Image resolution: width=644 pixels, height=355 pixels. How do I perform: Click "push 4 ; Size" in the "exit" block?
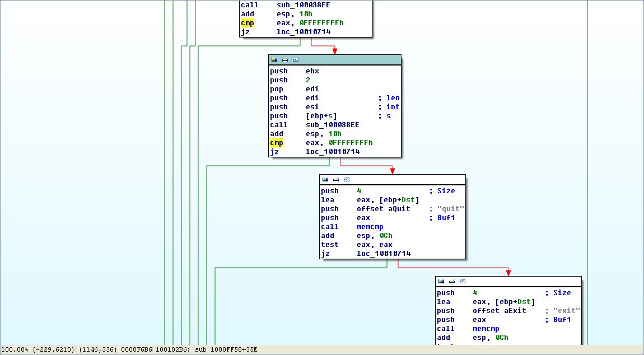504,293
